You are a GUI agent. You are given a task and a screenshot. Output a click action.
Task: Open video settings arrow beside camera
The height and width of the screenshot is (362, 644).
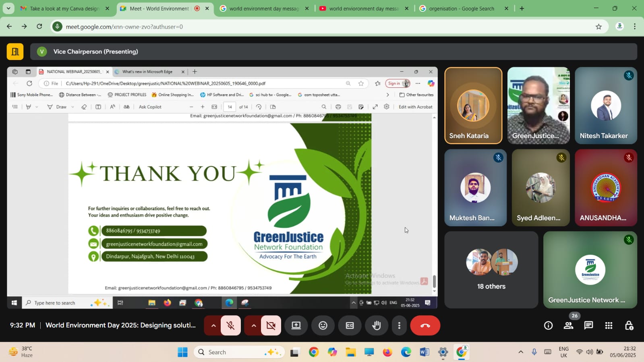coord(253,325)
